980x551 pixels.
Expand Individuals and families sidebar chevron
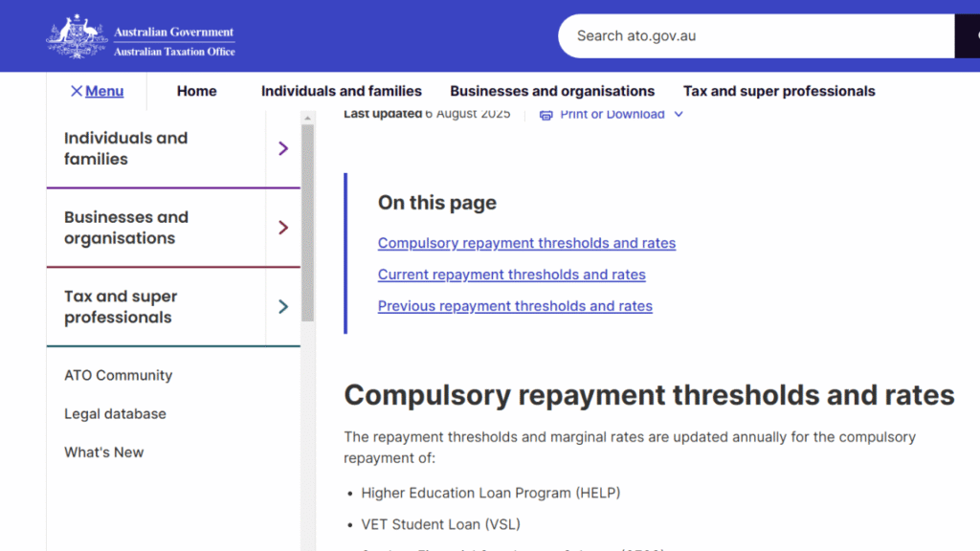tap(283, 148)
